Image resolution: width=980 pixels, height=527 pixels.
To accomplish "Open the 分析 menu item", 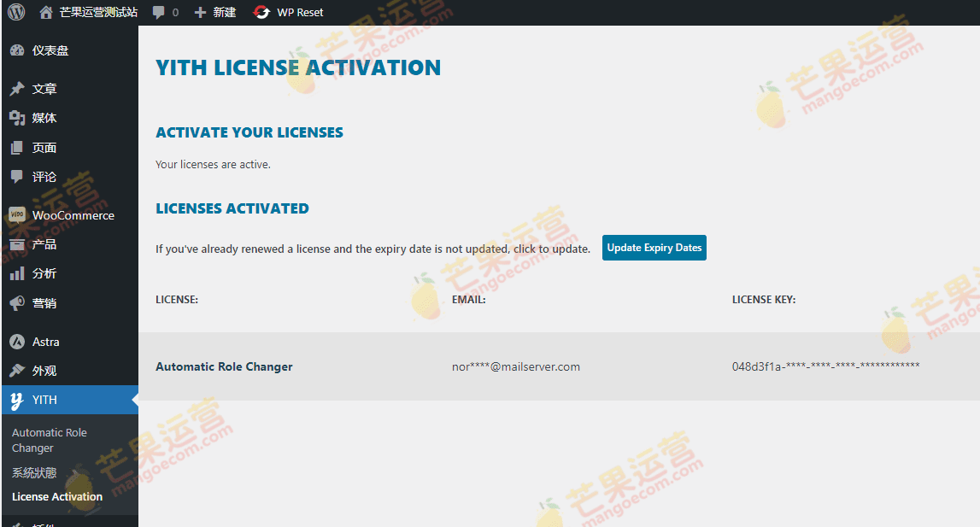I will [44, 273].
